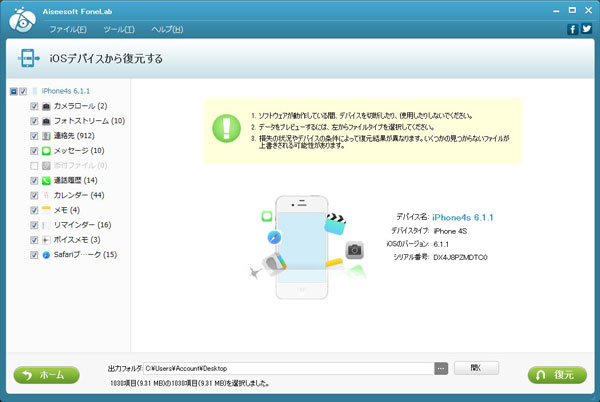Click the iPhone 4S device type value
The width and height of the screenshot is (600, 402).
[x=450, y=231]
